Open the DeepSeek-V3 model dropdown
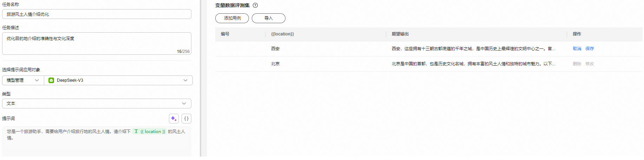Viewport: 644px width, 160px height. click(x=118, y=80)
